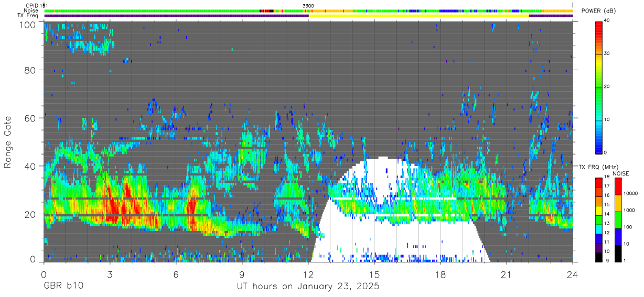Click the 10000 label on NOISE legend
The height and width of the screenshot is (297, 644).
(630, 193)
